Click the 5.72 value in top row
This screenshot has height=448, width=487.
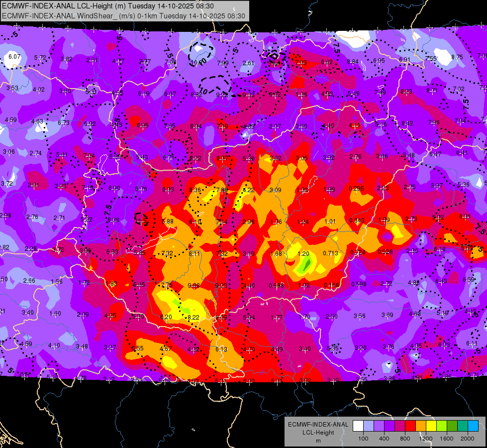click(x=40, y=58)
